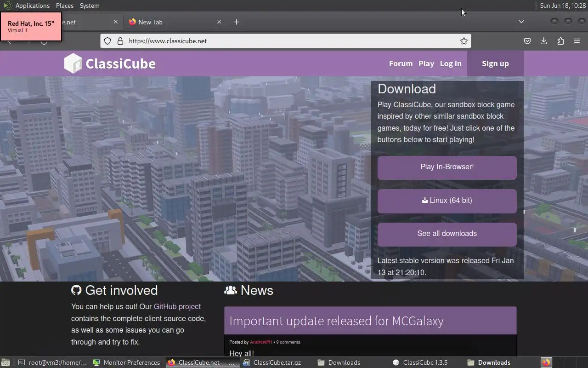Open the Log in page

click(x=451, y=63)
